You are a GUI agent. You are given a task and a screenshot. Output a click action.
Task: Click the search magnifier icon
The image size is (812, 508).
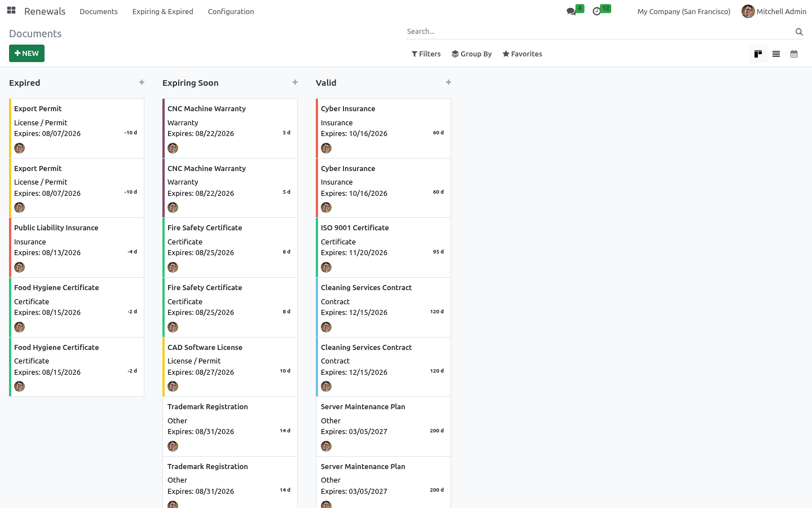[x=799, y=32]
